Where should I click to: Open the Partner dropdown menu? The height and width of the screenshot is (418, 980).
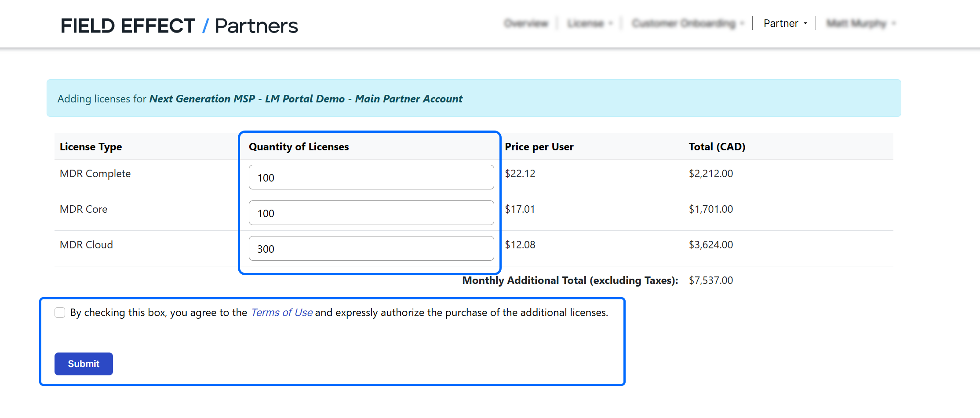tap(785, 23)
